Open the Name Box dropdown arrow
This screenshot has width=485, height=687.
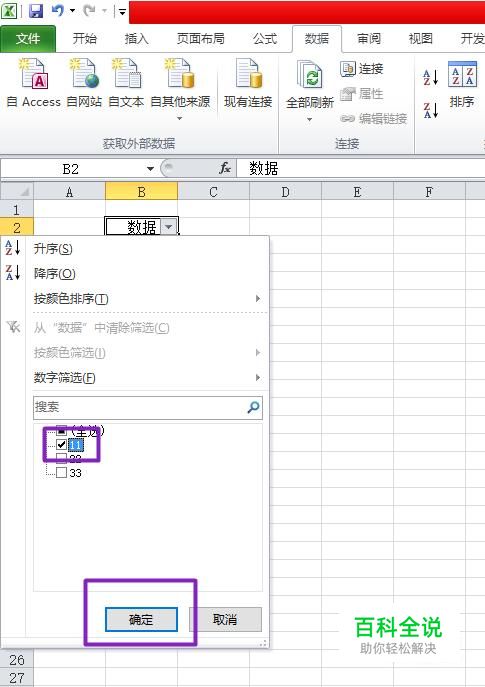point(150,169)
